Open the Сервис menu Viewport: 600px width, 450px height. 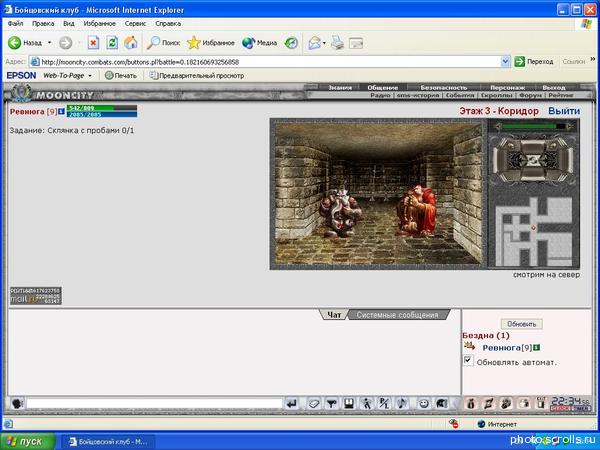pos(135,24)
